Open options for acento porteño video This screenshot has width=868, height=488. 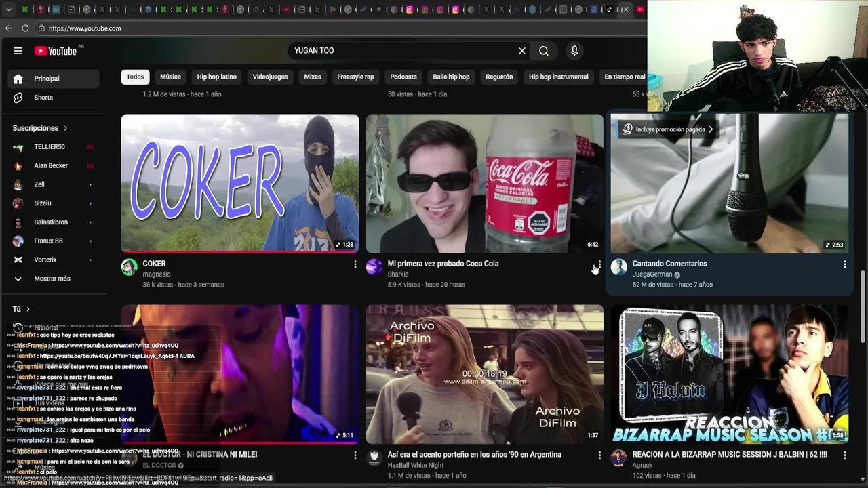point(599,455)
